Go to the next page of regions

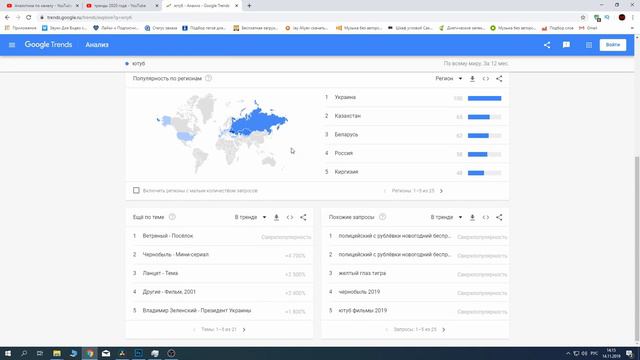[441, 191]
